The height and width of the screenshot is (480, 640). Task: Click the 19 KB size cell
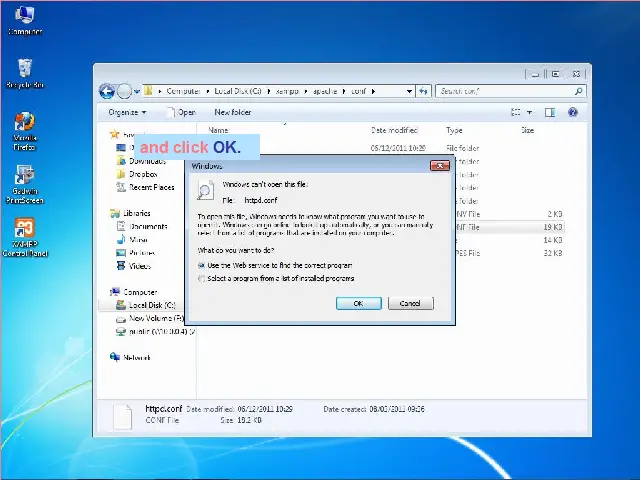553,227
